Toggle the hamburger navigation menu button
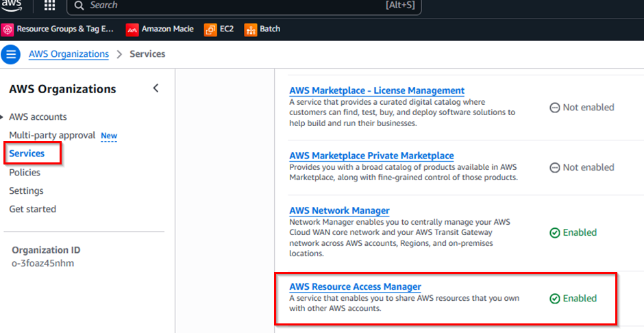Viewport: 644px width, 333px height. point(11,54)
